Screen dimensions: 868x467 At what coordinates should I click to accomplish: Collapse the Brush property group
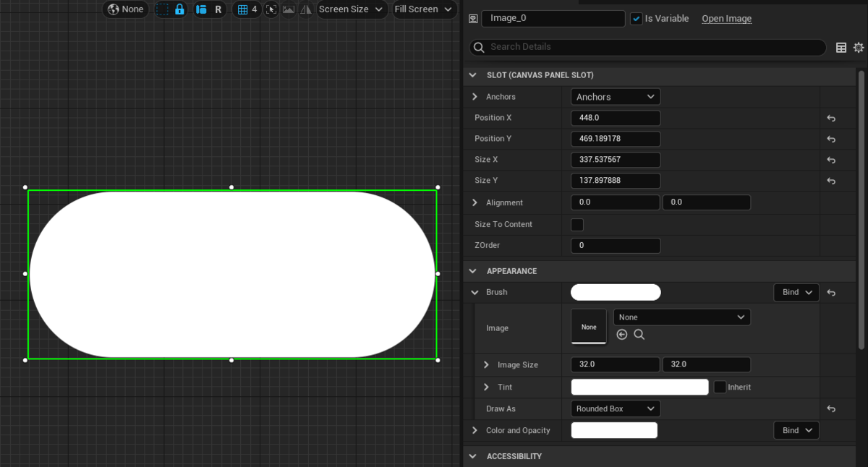point(475,292)
